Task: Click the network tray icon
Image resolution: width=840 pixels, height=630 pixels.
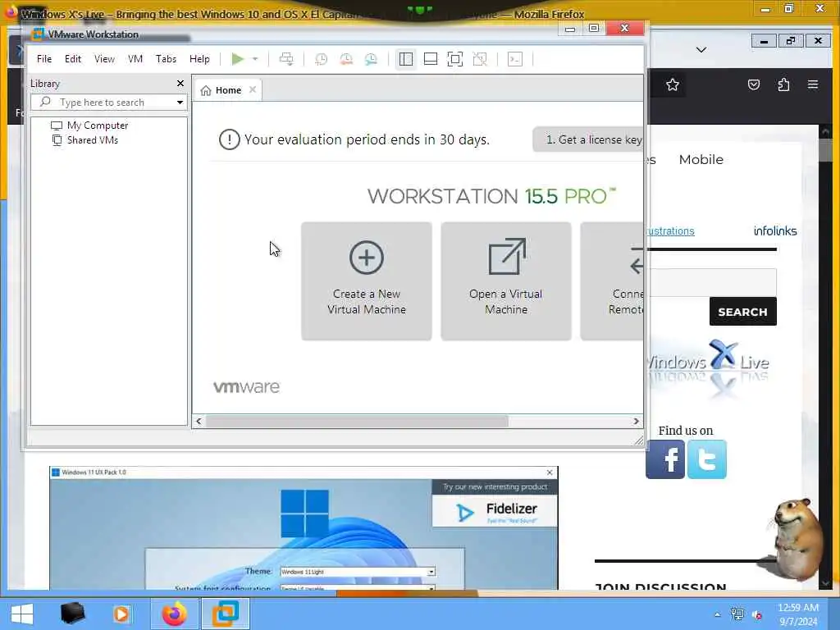Action: click(x=737, y=614)
